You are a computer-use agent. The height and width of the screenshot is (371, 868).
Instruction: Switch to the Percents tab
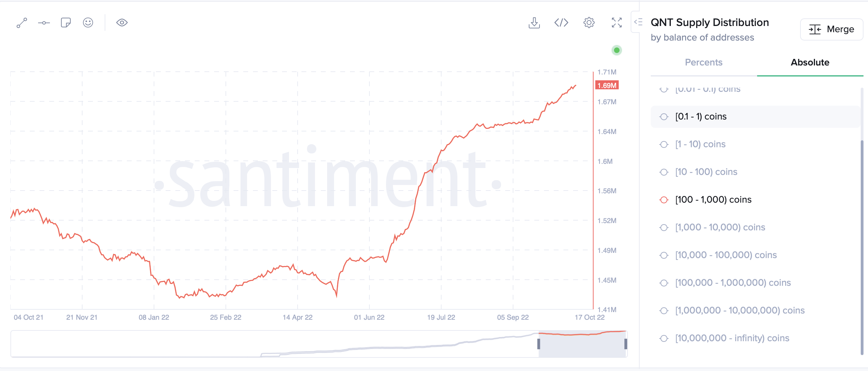click(704, 63)
